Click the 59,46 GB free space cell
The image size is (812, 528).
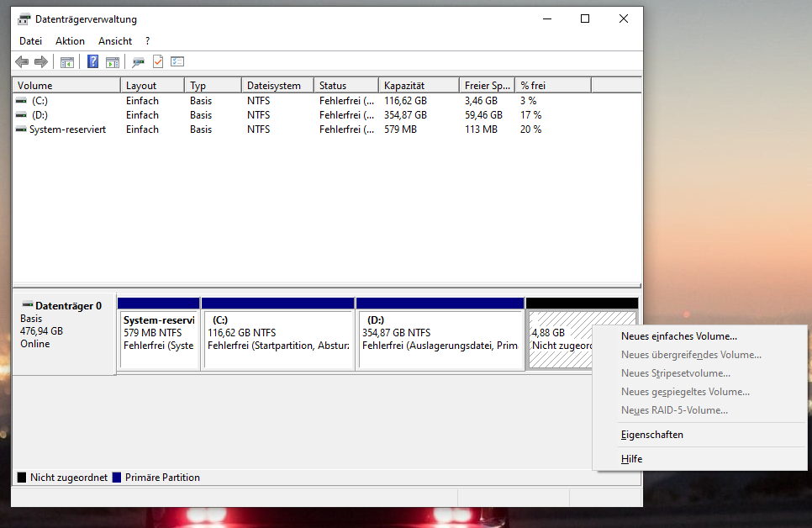coord(483,115)
